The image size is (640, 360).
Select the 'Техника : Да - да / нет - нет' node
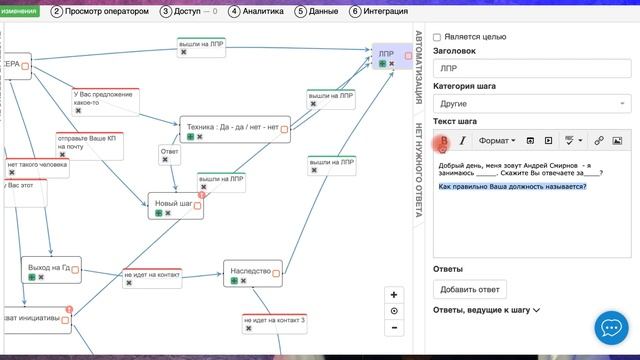[x=235, y=129]
